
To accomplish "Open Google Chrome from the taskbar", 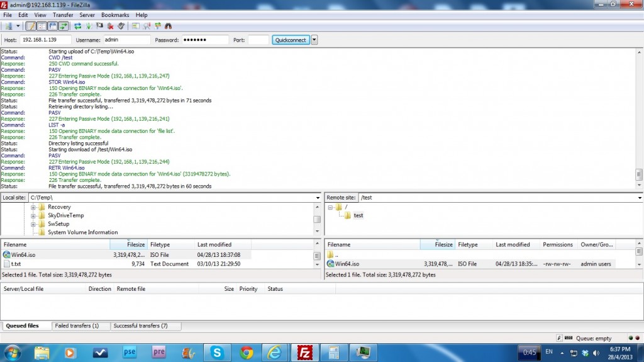I will pyautogui.click(x=247, y=353).
